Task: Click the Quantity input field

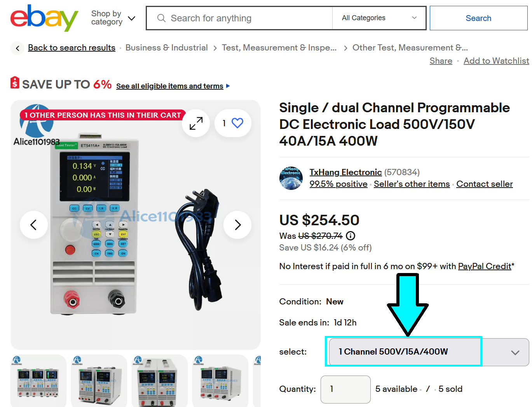Action: (x=345, y=389)
